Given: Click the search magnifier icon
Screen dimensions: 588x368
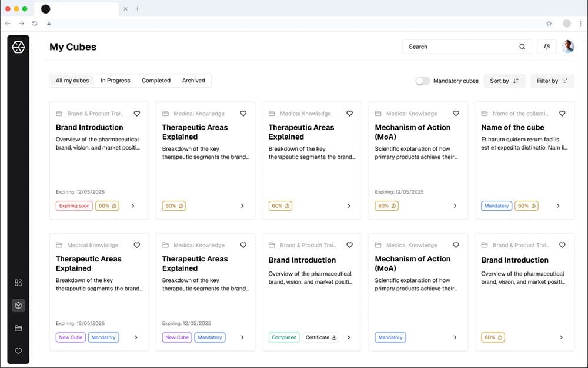Looking at the screenshot, I should click(522, 47).
